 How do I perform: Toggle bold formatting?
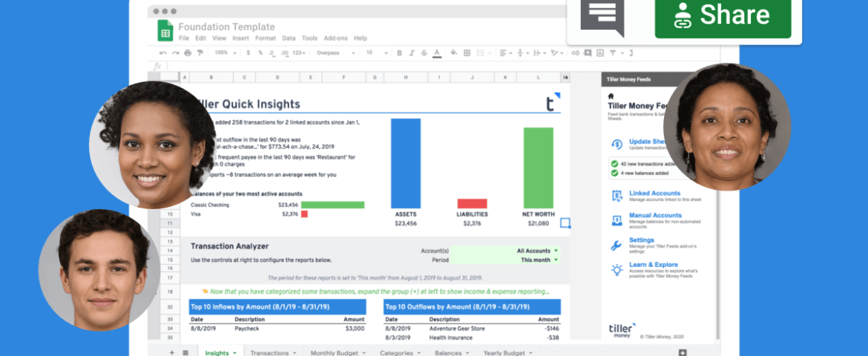[x=399, y=53]
